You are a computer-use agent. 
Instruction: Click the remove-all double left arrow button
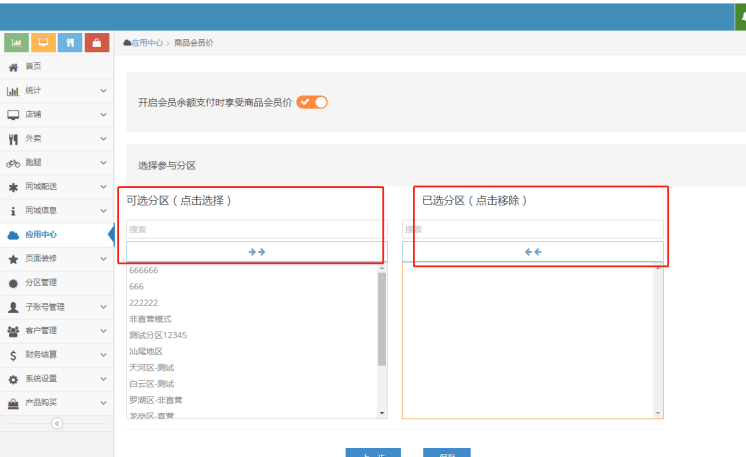(533, 252)
